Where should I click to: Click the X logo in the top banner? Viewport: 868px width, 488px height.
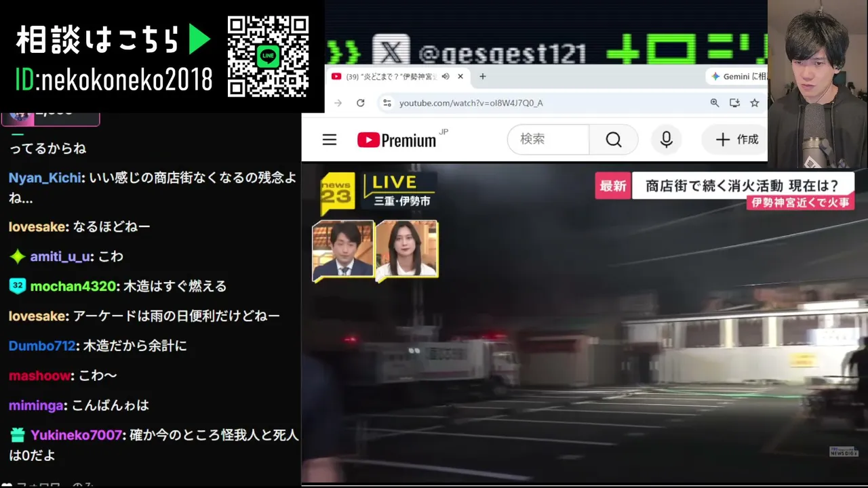(391, 50)
